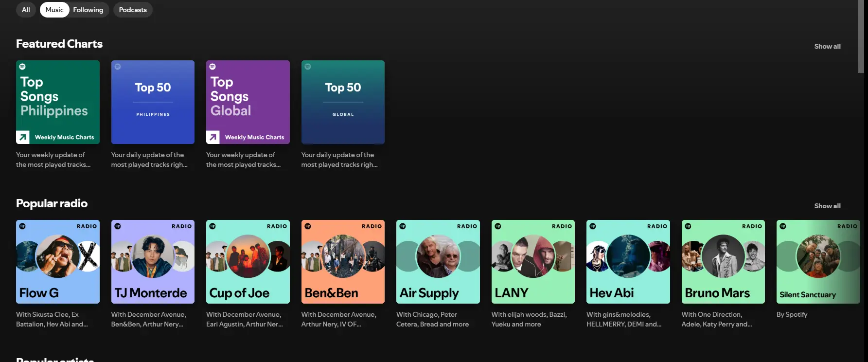
Task: Click the 'By Spotify' text
Action: [x=792, y=315]
